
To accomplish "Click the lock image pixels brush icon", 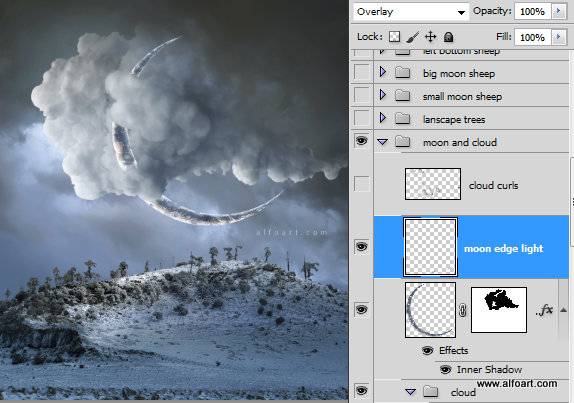I will (x=413, y=37).
